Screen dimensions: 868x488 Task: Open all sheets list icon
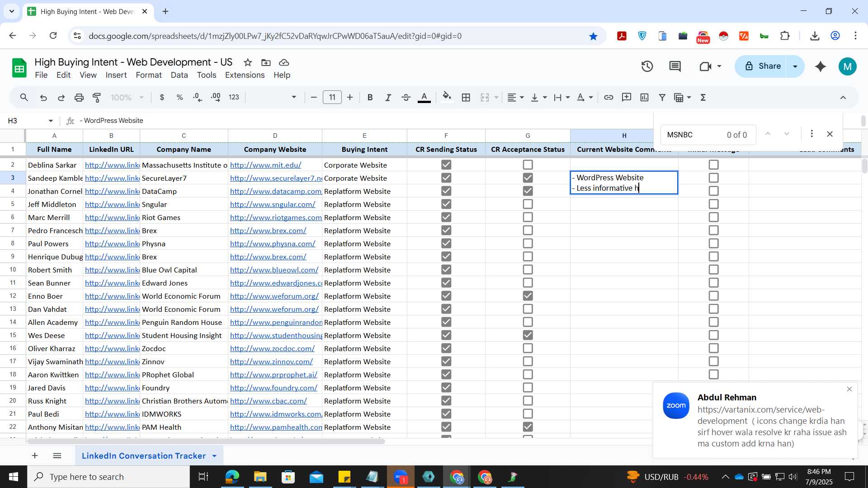[x=57, y=455]
